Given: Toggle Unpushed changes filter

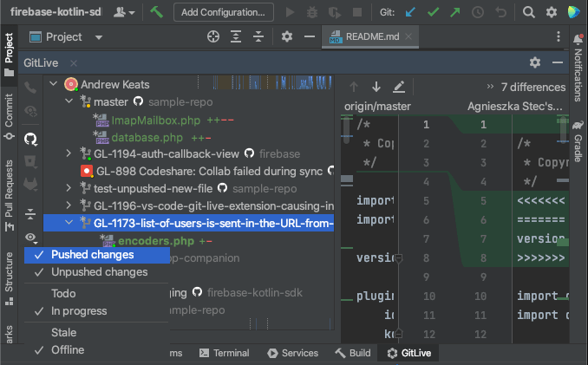Looking at the screenshot, I should click(x=97, y=272).
